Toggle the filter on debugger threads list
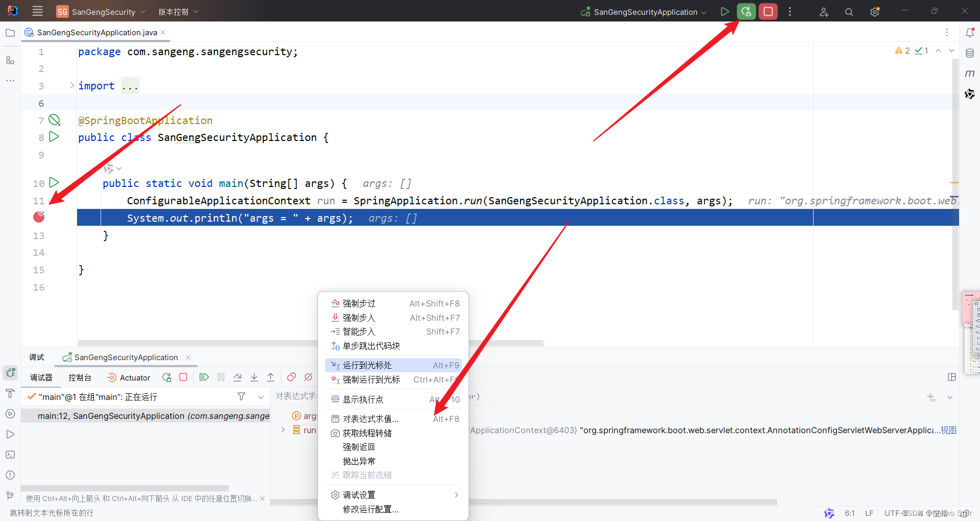 click(241, 396)
